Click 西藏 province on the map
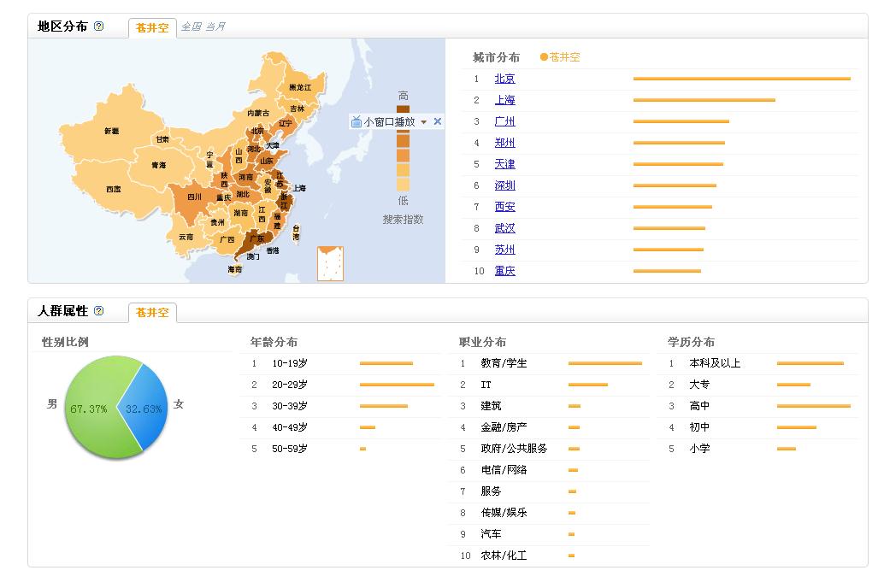 [114, 189]
